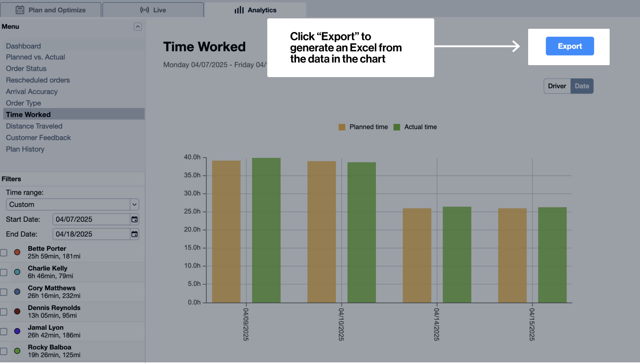The height and width of the screenshot is (364, 640).
Task: Switch the chart view to Driver
Action: pyautogui.click(x=557, y=86)
